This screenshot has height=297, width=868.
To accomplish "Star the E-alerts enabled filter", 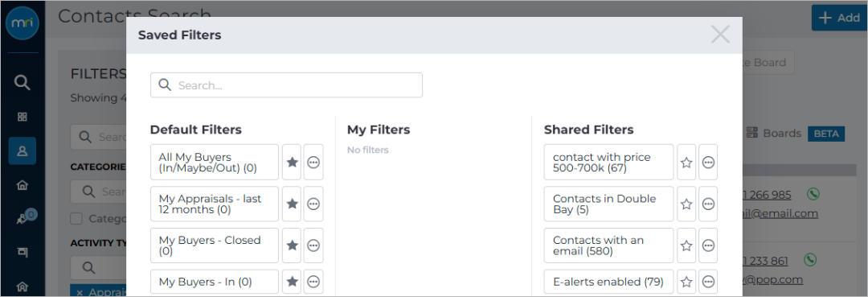I will 686,282.
